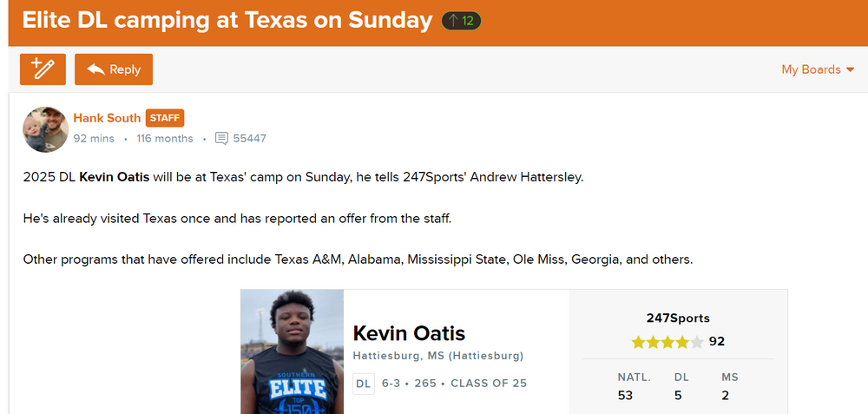The width and height of the screenshot is (868, 414).
Task: Open the Hank South username link
Action: (107, 118)
